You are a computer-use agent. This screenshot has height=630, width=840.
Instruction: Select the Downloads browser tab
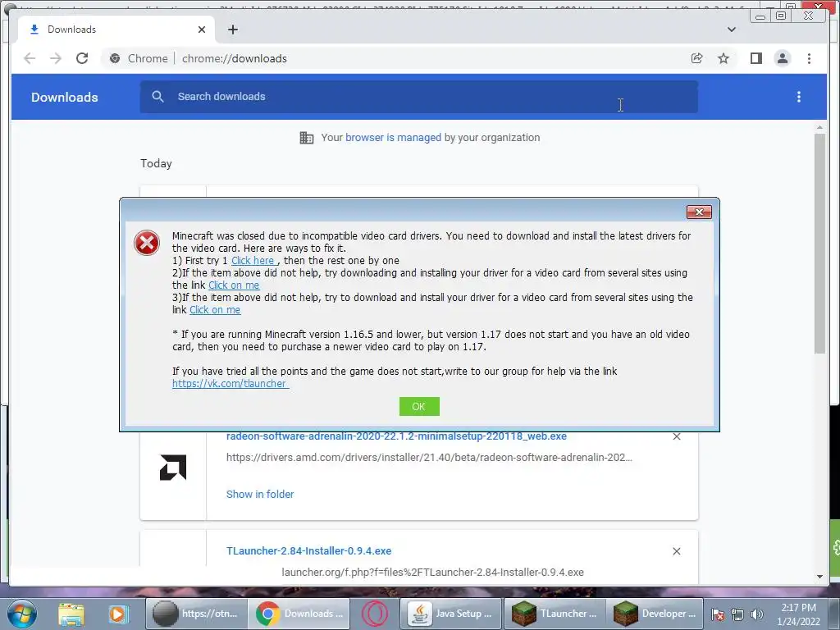[x=116, y=30]
